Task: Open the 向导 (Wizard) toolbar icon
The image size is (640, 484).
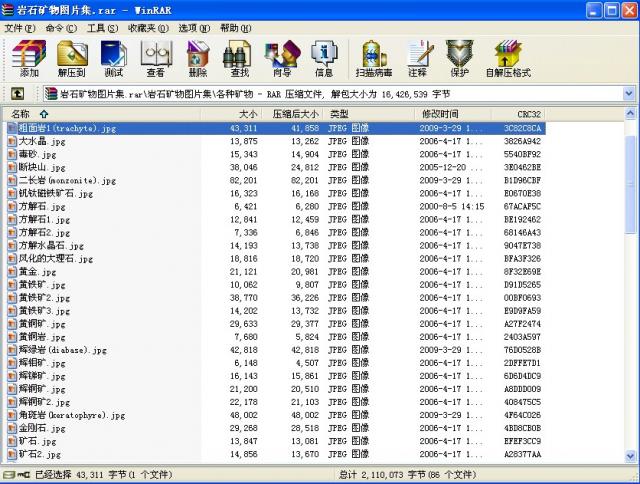Action: (x=282, y=59)
